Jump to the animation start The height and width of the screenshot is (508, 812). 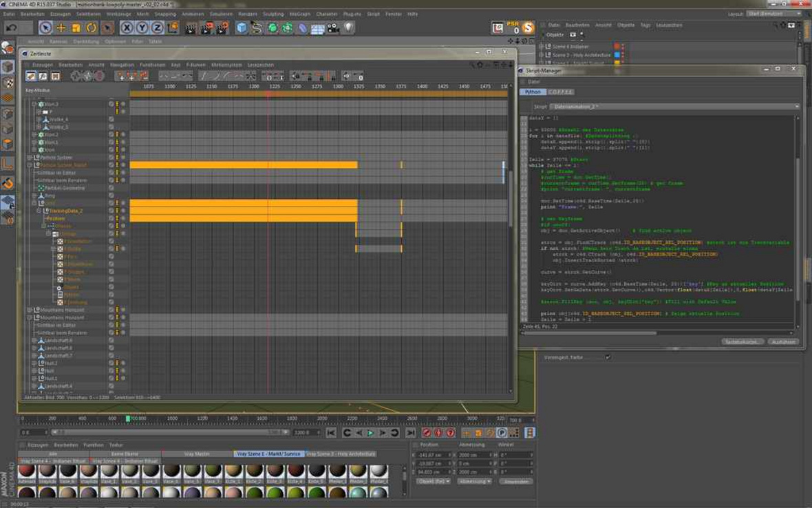(x=331, y=433)
